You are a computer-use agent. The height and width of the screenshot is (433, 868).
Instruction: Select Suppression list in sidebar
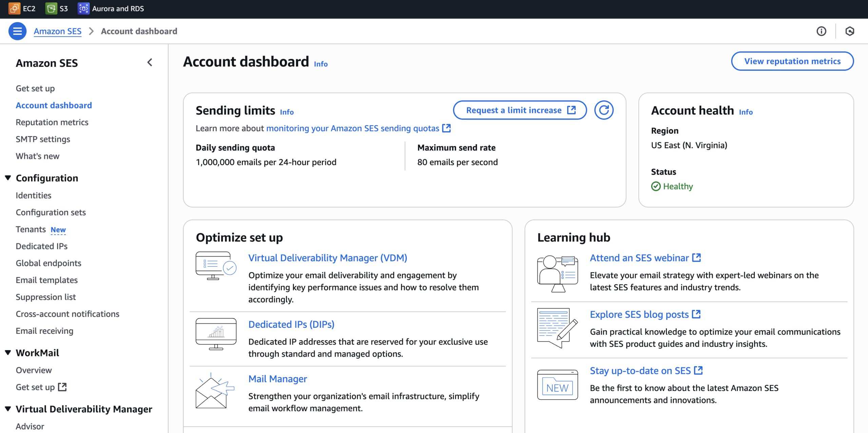[46, 297]
